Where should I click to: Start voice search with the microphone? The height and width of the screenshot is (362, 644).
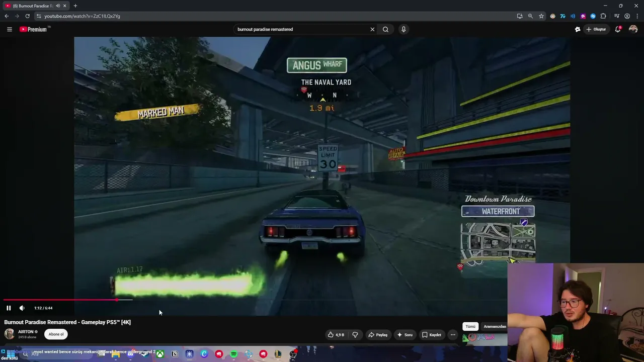(404, 29)
